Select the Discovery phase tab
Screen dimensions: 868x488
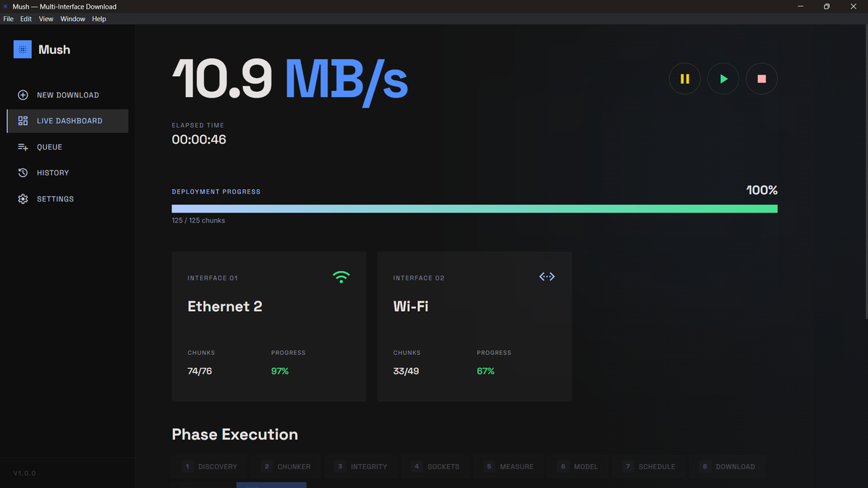(210, 466)
